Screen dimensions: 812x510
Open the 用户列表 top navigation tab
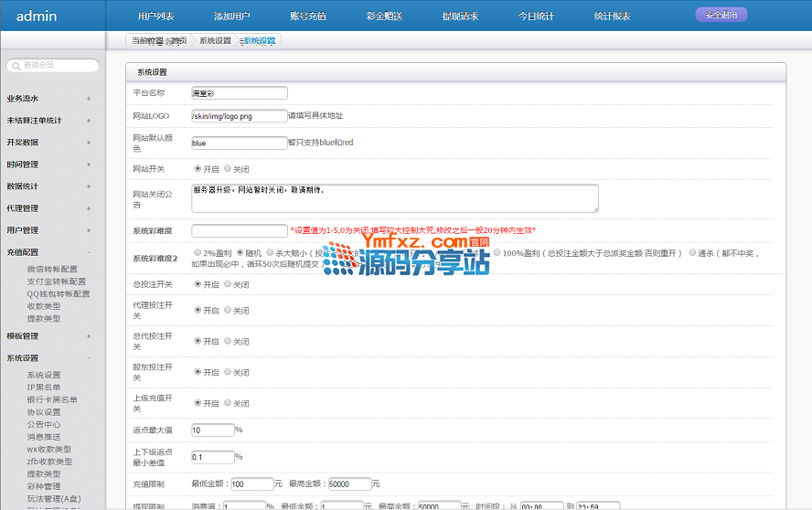point(155,16)
